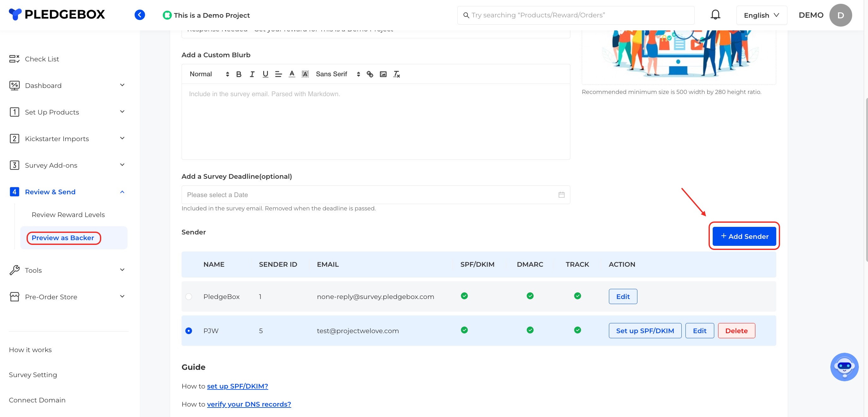Click the Check List sidebar icon
Image resolution: width=868 pixels, height=417 pixels.
(x=14, y=59)
